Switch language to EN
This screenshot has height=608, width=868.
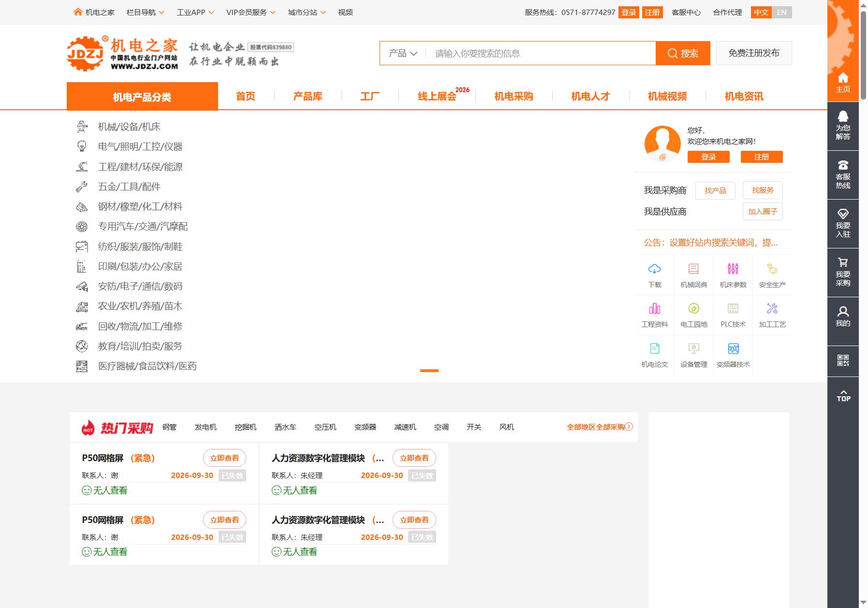tap(781, 13)
